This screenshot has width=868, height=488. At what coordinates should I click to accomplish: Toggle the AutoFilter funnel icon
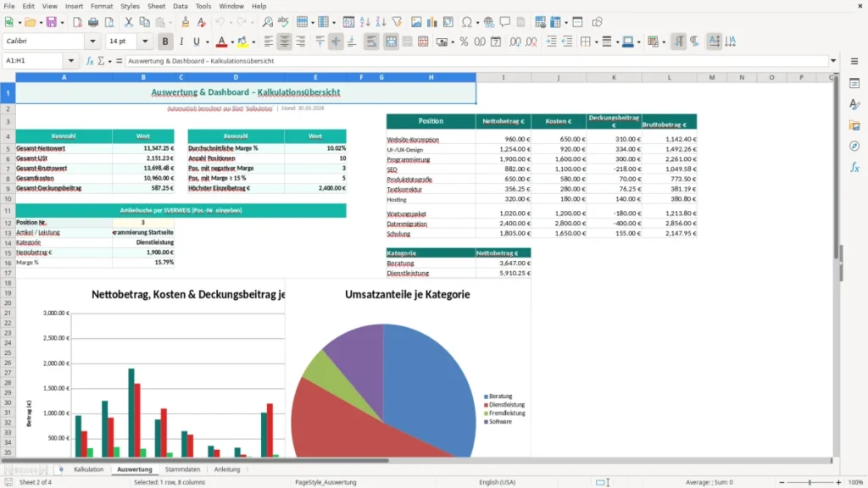[x=397, y=22]
